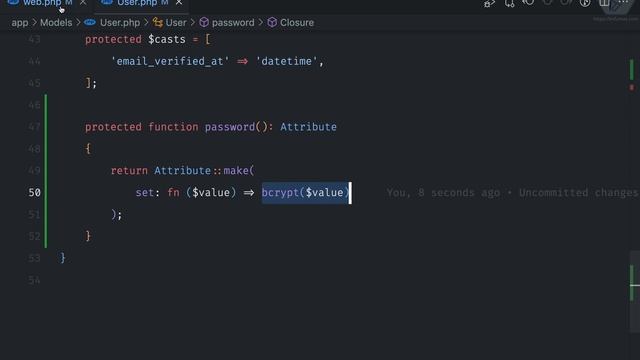Click the 'return' keyword on line 49
Image resolution: width=640 pixels, height=360 pixels.
pyautogui.click(x=129, y=171)
